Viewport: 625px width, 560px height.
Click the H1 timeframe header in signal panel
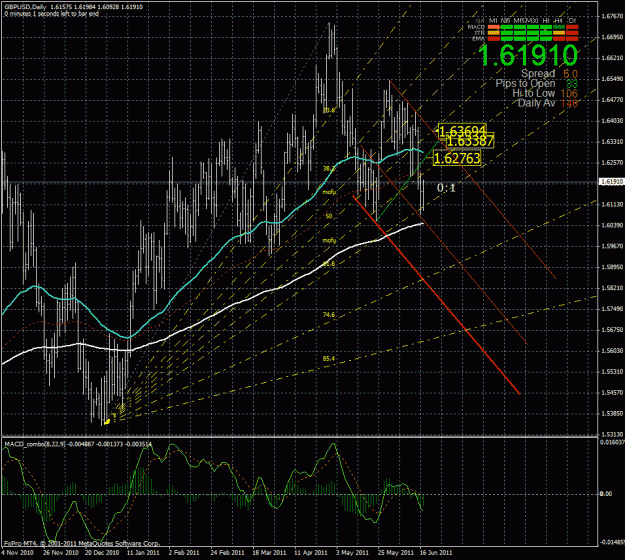(x=546, y=21)
